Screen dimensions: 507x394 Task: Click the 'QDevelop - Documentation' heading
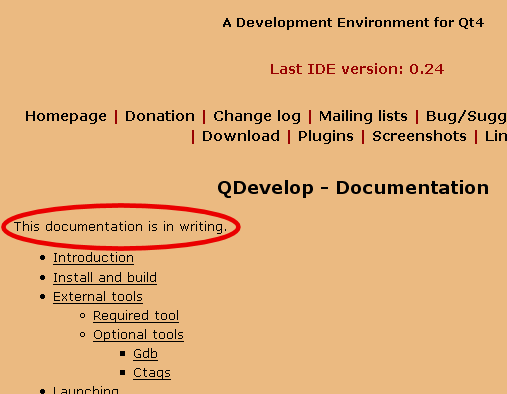[353, 188]
